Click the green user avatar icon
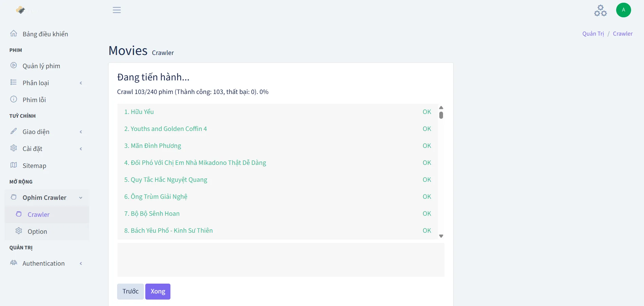This screenshot has width=644, height=306. 623,10
